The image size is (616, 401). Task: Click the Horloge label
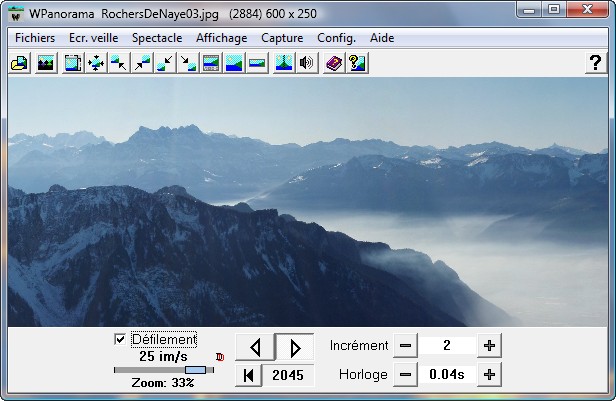coord(363,375)
